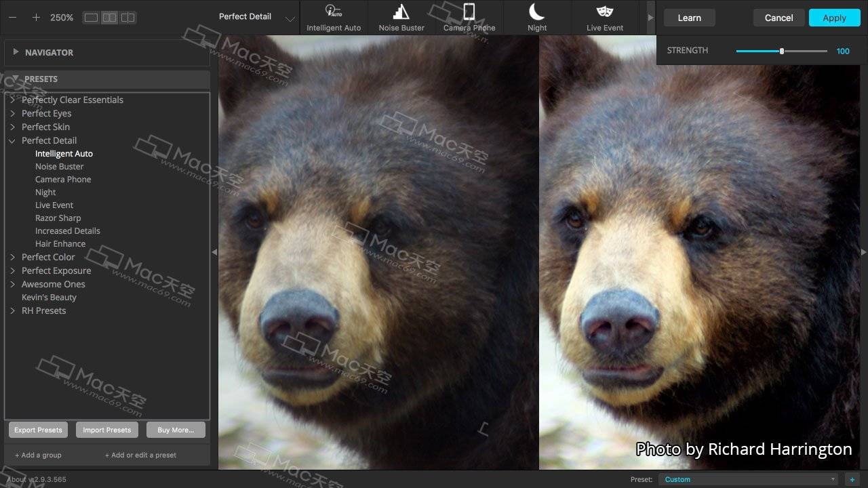Select the Razor Sharp preset

coord(58,218)
